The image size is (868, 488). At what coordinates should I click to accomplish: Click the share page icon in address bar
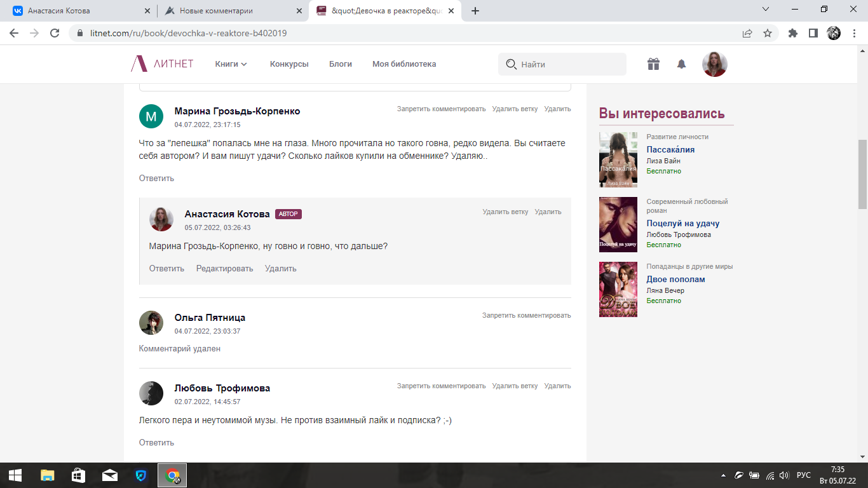click(x=747, y=33)
